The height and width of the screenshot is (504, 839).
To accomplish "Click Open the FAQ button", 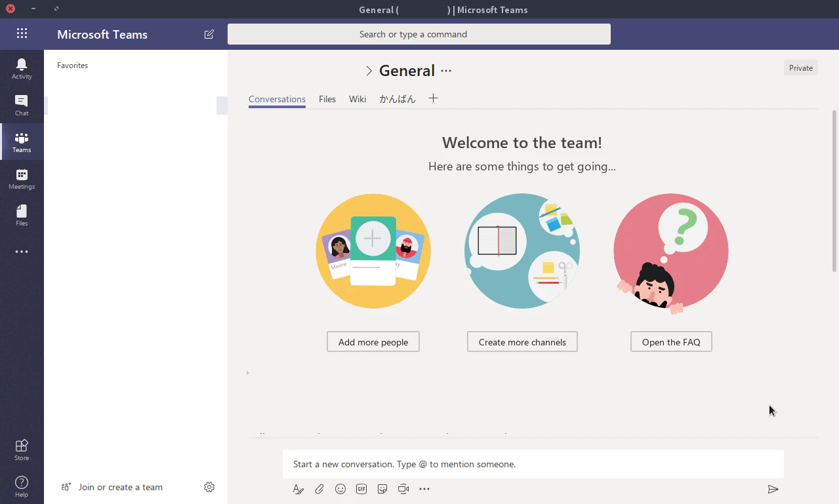I will pyautogui.click(x=671, y=341).
